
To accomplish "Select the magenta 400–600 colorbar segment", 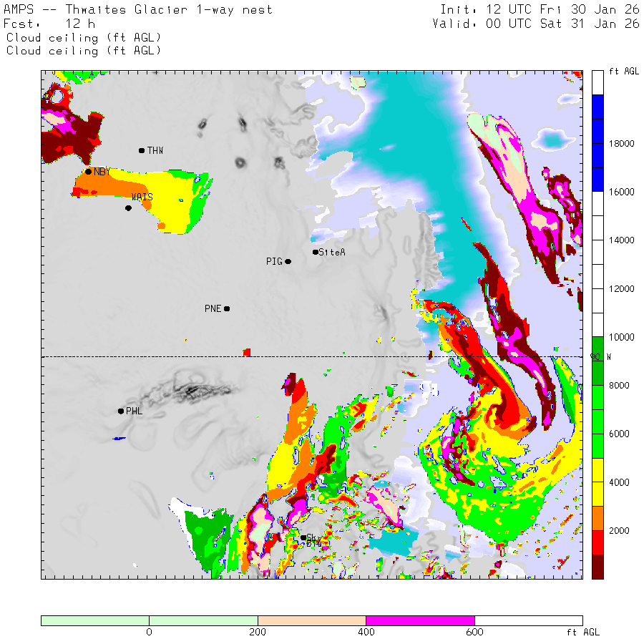I will pyautogui.click(x=420, y=620).
